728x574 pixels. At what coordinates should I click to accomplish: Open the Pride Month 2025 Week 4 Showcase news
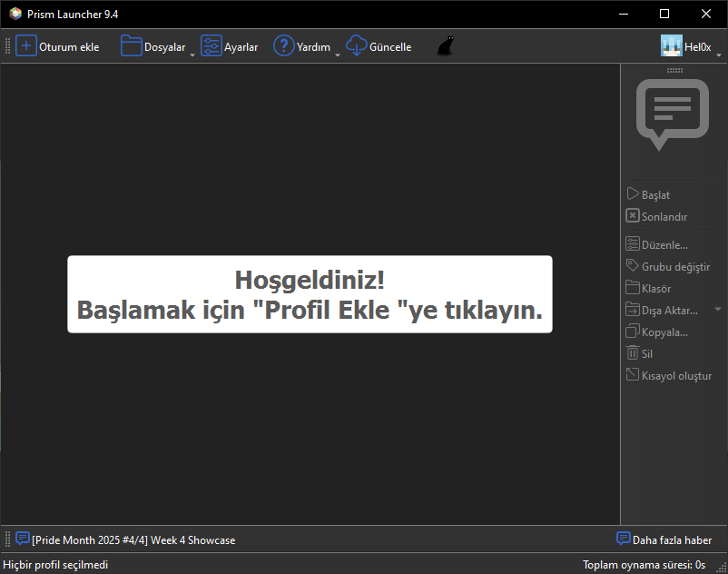tap(133, 540)
